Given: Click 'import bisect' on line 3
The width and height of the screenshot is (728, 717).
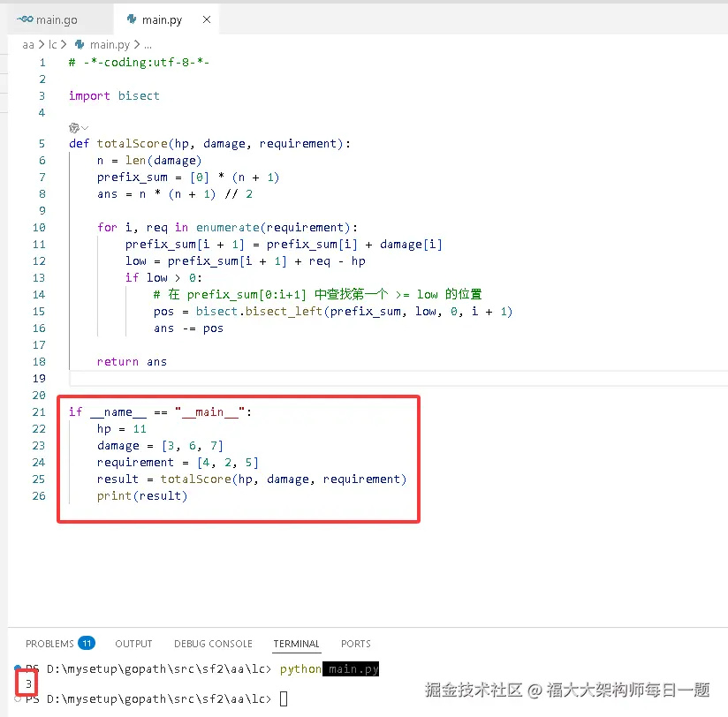Looking at the screenshot, I should (114, 95).
